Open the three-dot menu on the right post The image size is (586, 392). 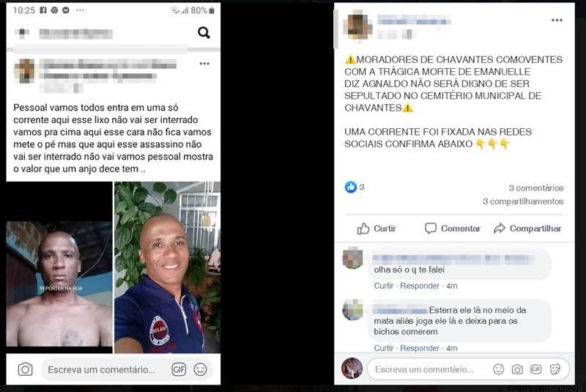[557, 21]
